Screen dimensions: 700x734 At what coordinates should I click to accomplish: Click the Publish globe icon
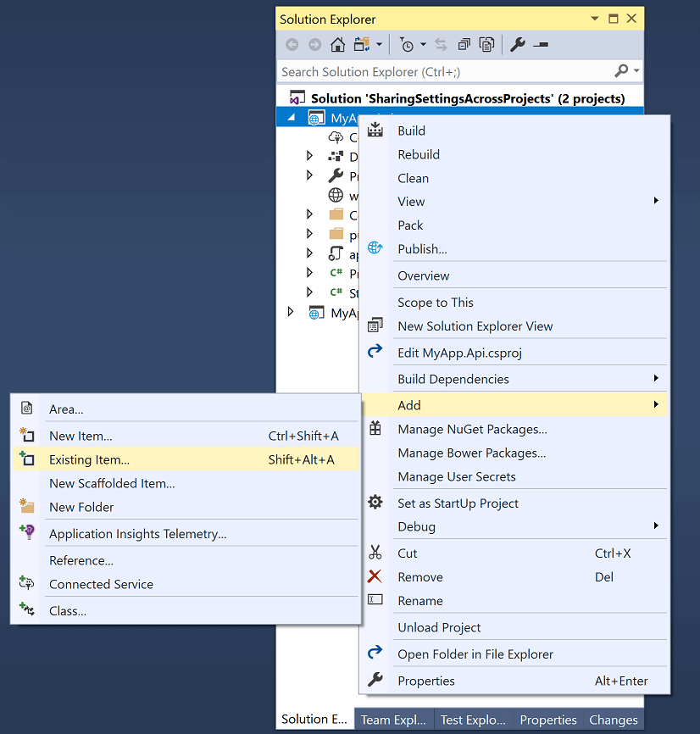[x=375, y=247]
